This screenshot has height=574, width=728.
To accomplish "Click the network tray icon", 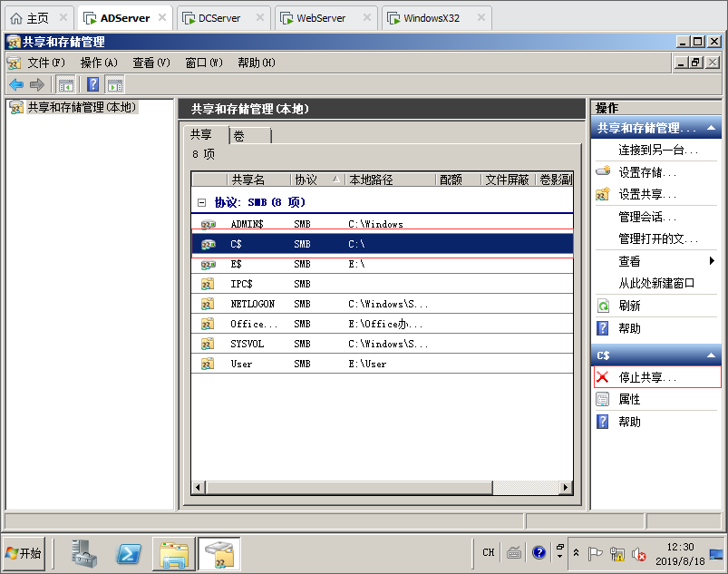I will 617,553.
